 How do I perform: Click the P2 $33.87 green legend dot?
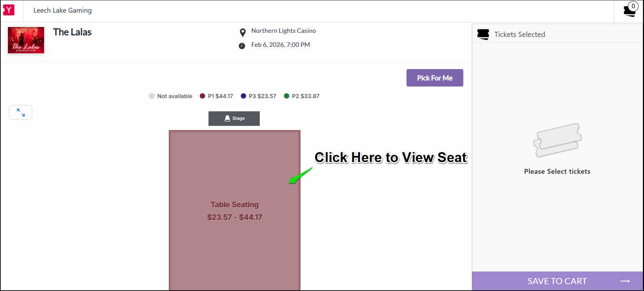point(286,96)
